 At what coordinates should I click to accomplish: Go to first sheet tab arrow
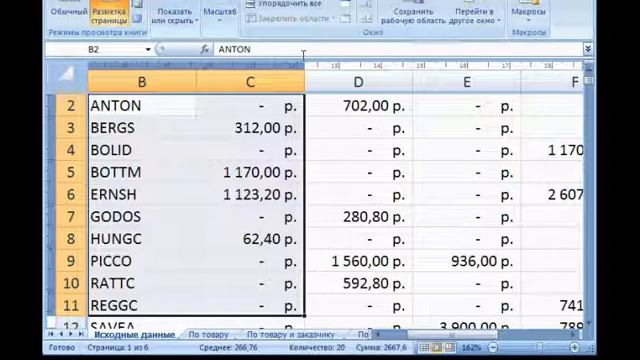51,334
